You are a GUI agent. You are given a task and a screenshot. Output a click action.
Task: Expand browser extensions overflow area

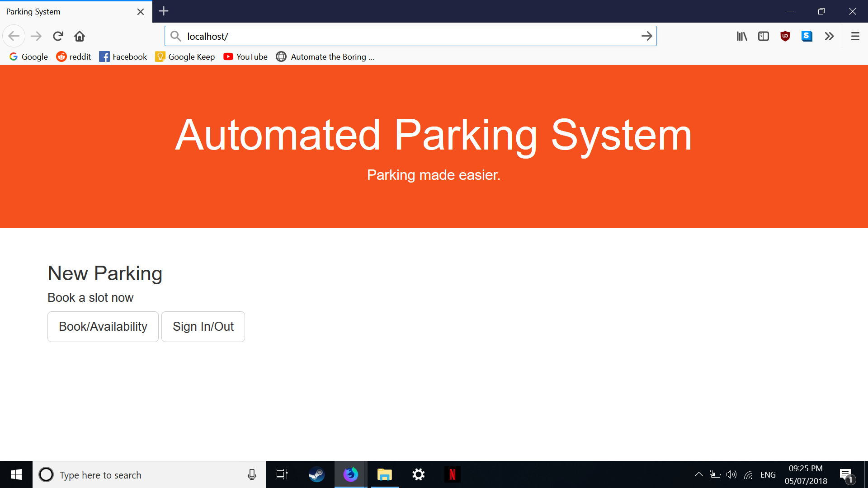[x=829, y=36]
